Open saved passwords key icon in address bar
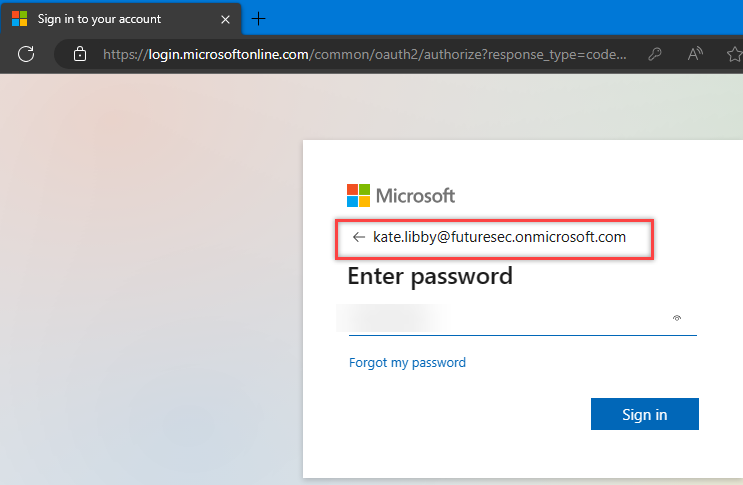 (654, 54)
